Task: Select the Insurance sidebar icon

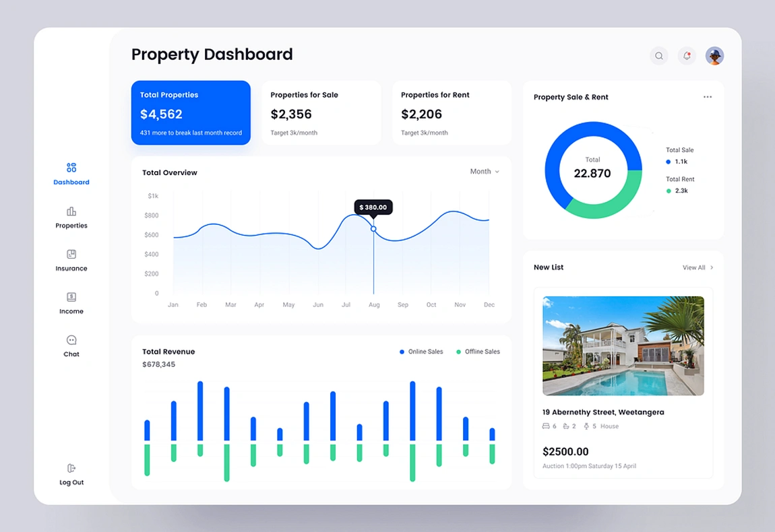Action: [x=71, y=255]
